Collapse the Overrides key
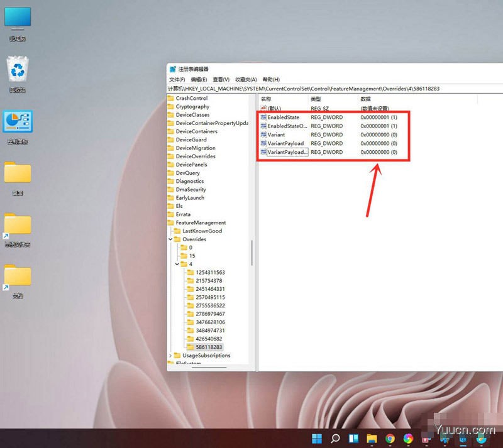 pos(170,239)
